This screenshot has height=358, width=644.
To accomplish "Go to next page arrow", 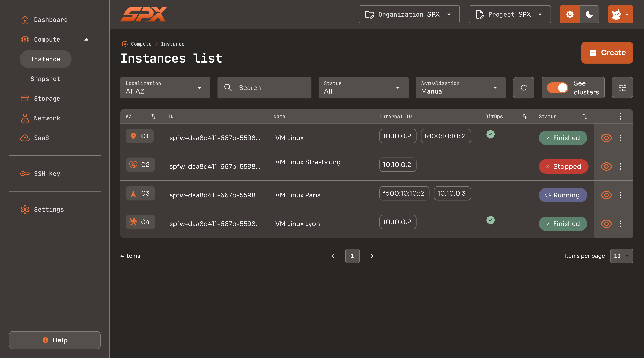I will (372, 256).
